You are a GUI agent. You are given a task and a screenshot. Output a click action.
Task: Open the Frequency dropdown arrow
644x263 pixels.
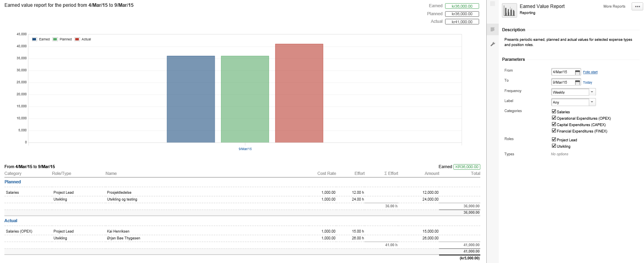[x=592, y=92]
